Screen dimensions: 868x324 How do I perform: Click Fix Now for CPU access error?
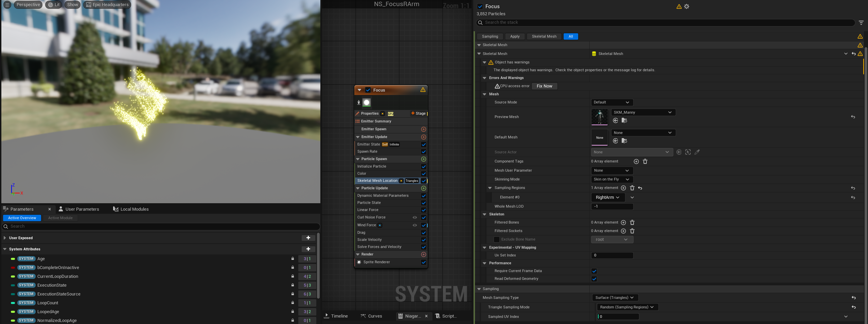544,86
